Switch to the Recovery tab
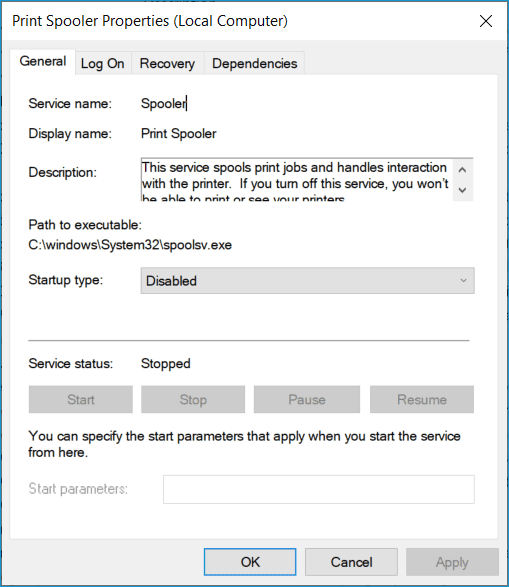This screenshot has width=509, height=587. point(167,64)
